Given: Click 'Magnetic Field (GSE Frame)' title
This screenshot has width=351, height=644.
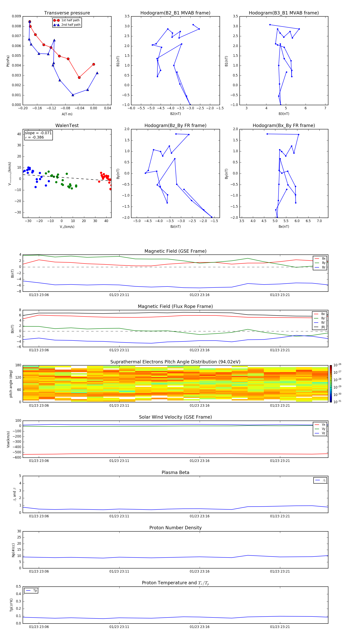Looking at the screenshot, I should 175,251.
